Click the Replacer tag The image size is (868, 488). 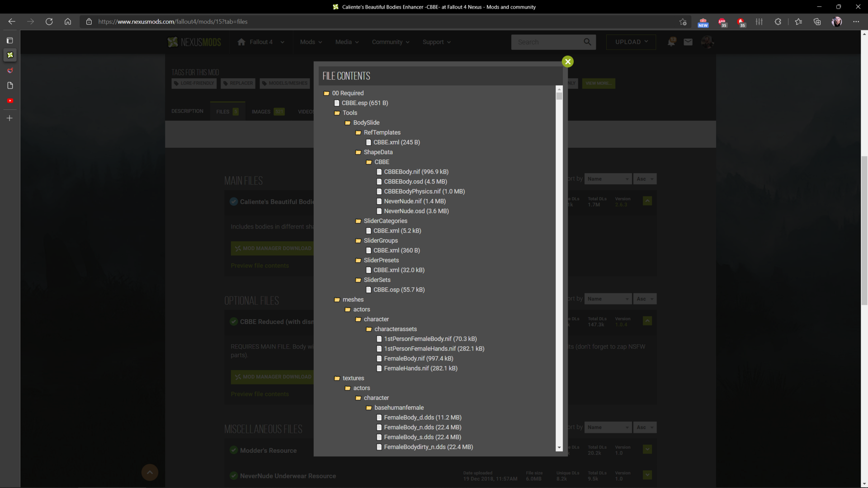click(238, 83)
